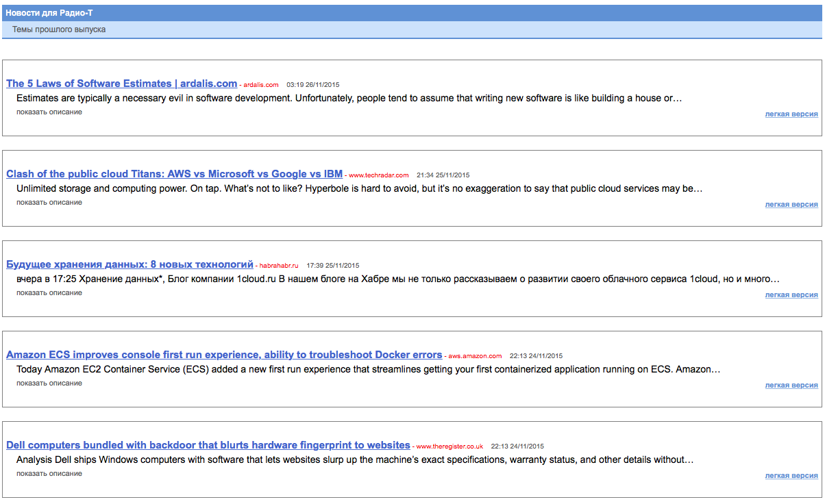Open 'Темы прошлого выпуска' menu item

(x=59, y=29)
